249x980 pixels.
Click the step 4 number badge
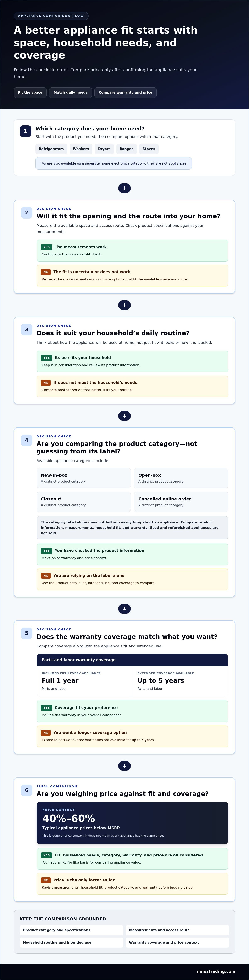pos(26,440)
